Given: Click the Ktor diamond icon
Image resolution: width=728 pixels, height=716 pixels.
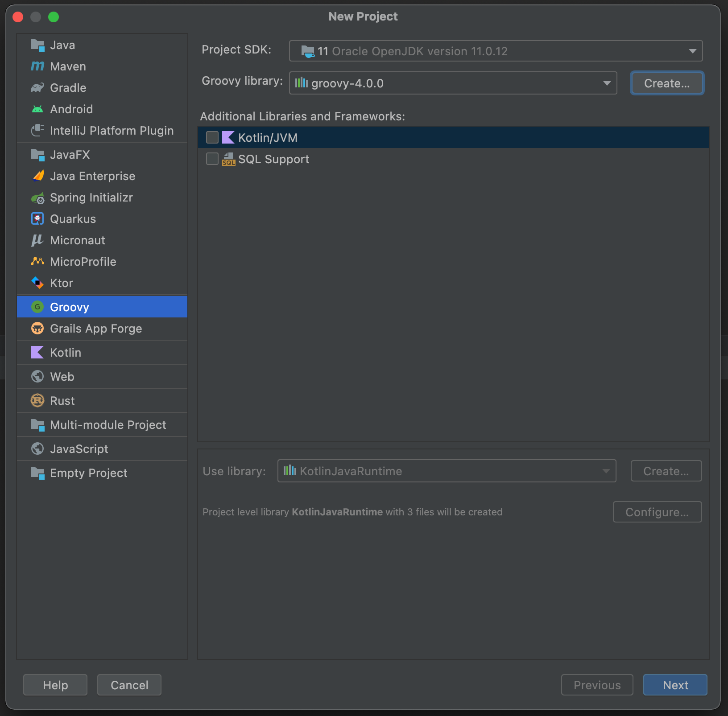Looking at the screenshot, I should (37, 283).
